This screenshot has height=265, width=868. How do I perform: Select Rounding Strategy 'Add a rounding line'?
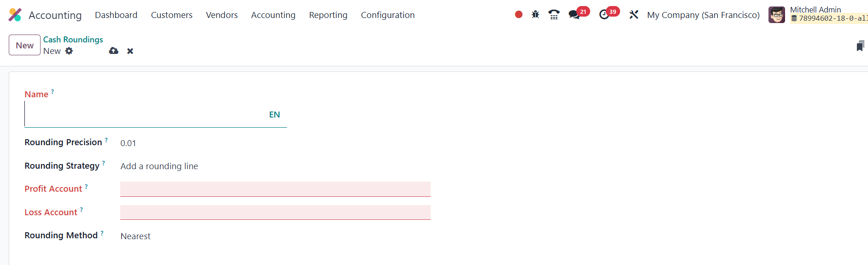(x=159, y=166)
